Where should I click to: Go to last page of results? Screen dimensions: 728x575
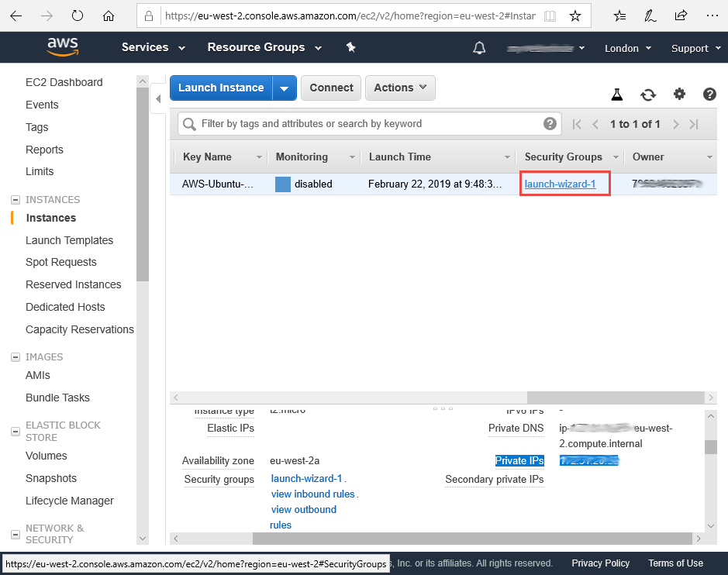point(694,124)
